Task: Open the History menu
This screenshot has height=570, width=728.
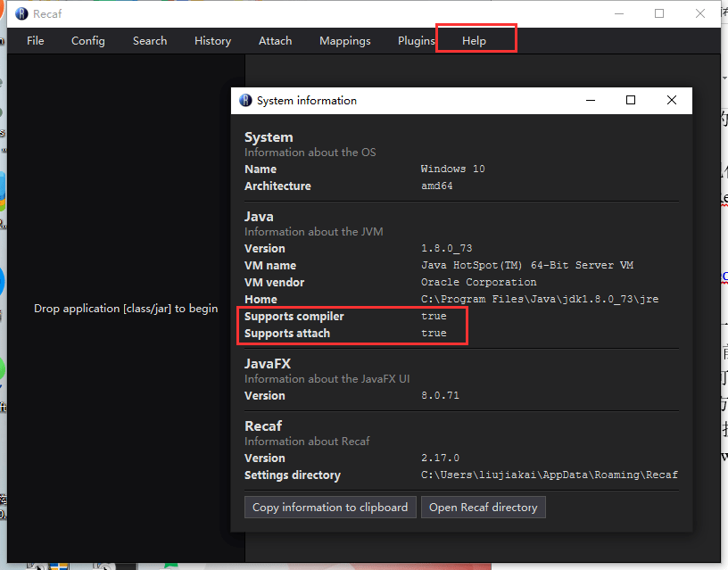Action: [212, 41]
